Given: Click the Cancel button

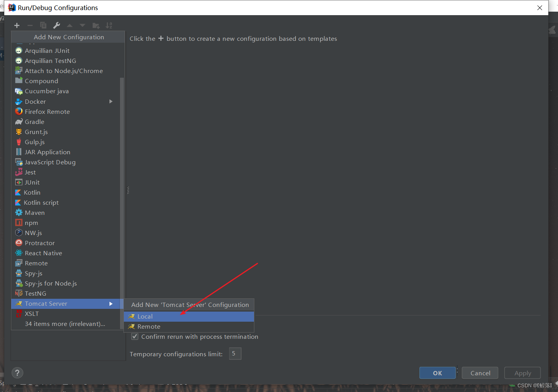Looking at the screenshot, I should coord(480,373).
